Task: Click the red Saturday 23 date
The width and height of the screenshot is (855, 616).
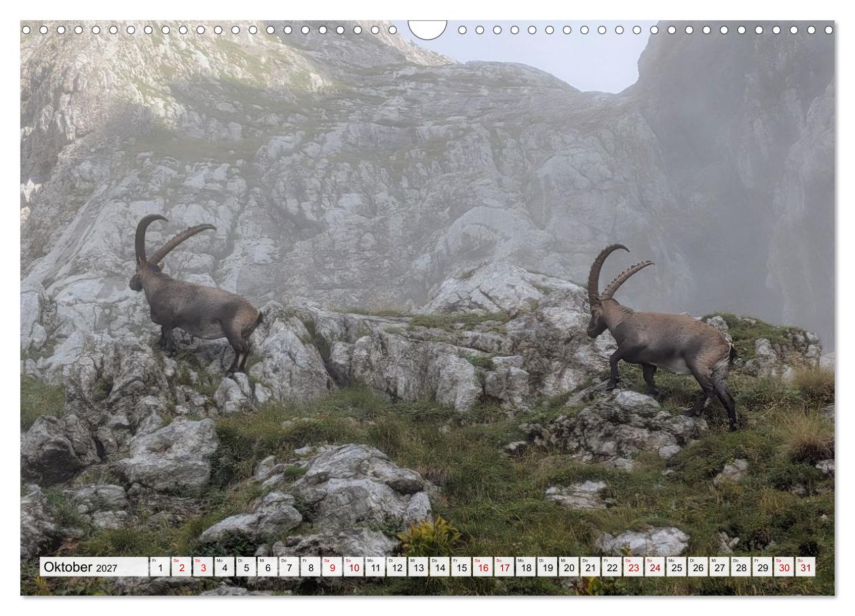Action: pos(633,567)
